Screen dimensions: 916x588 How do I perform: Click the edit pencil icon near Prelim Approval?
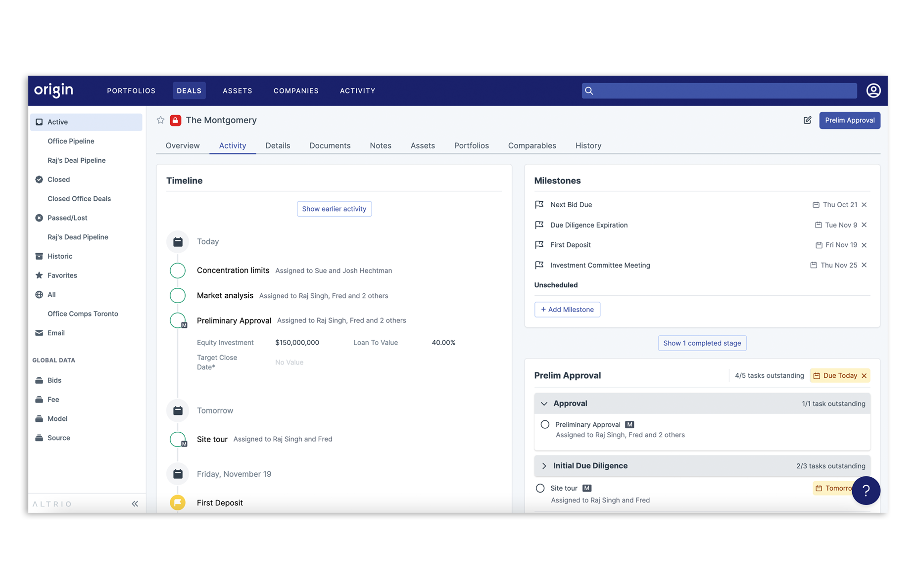pyautogui.click(x=807, y=120)
